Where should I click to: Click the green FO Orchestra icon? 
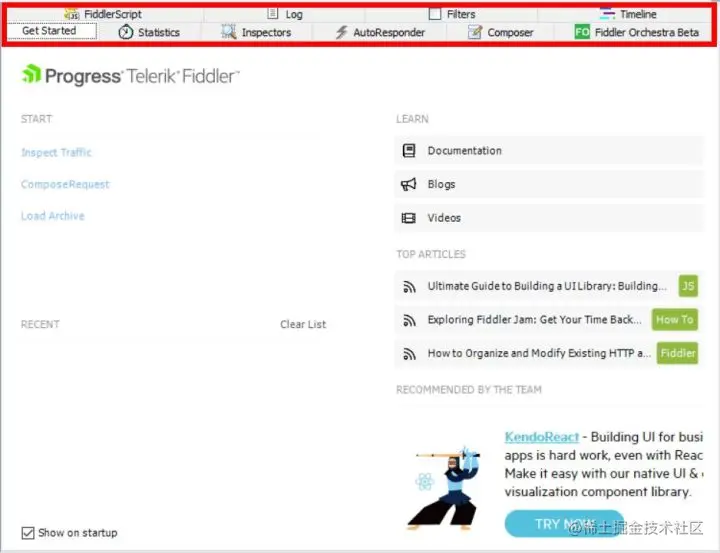coord(582,32)
